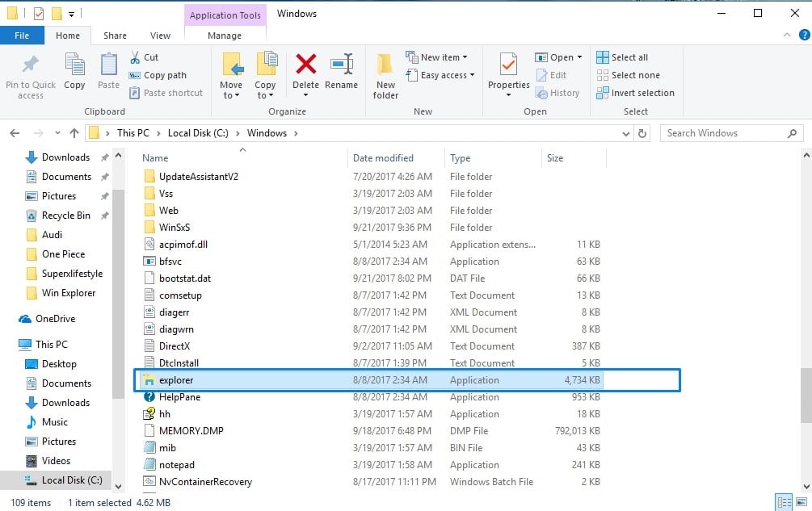Viewport: 812px width, 511px height.
Task: Click the Pin to Quick access icon
Action: point(31,65)
